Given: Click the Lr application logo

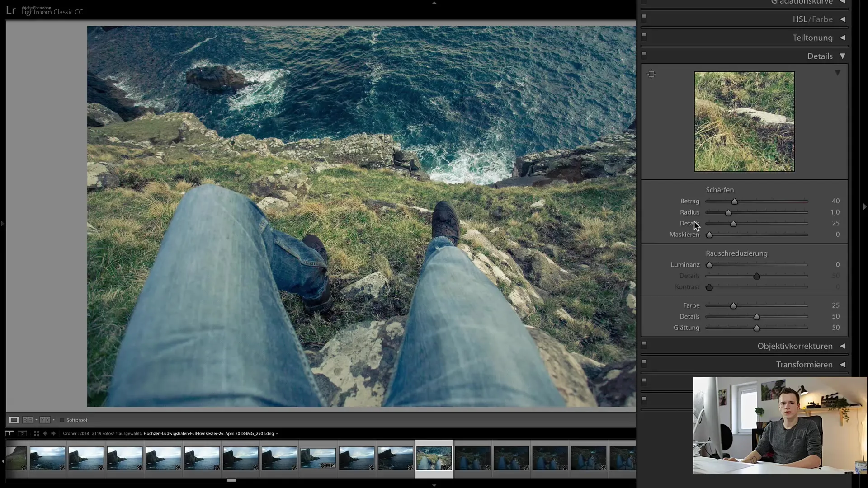Looking at the screenshot, I should pyautogui.click(x=11, y=11).
